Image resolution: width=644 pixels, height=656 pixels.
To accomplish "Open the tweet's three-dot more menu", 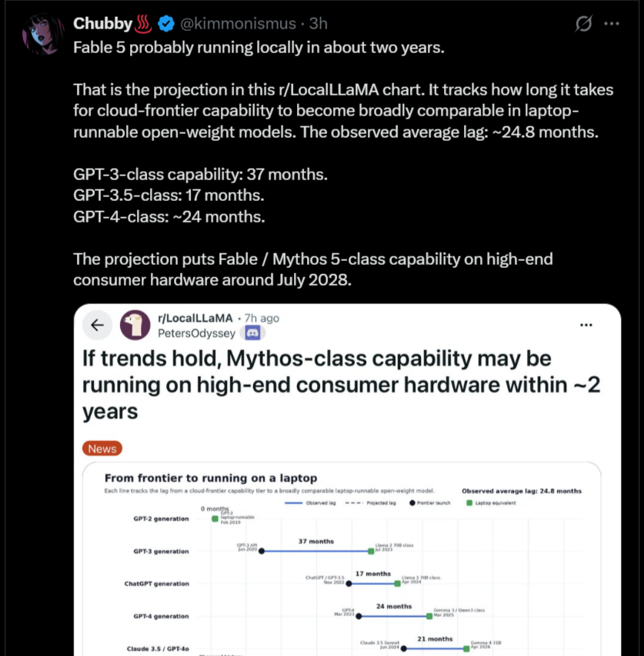I will point(612,24).
